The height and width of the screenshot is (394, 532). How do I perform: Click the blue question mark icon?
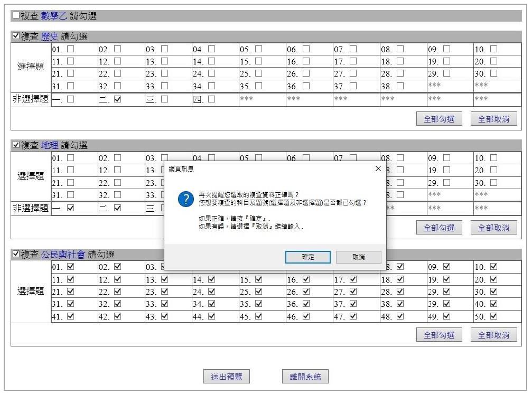coord(185,200)
